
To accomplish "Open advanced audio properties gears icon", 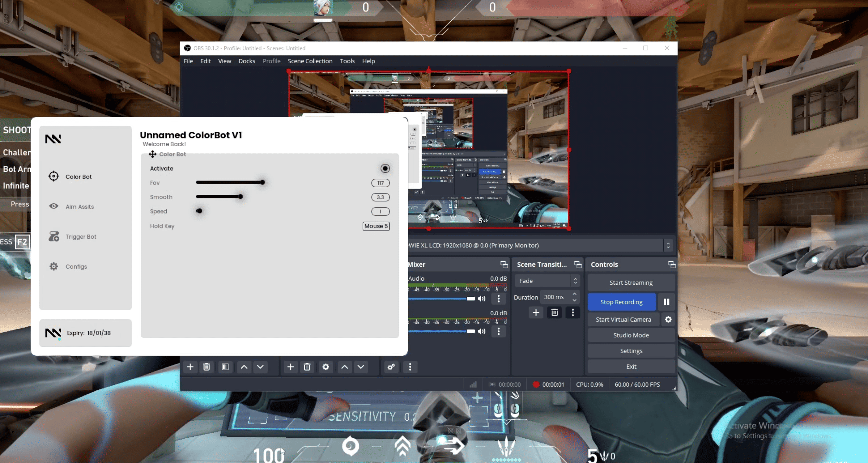I will (391, 367).
